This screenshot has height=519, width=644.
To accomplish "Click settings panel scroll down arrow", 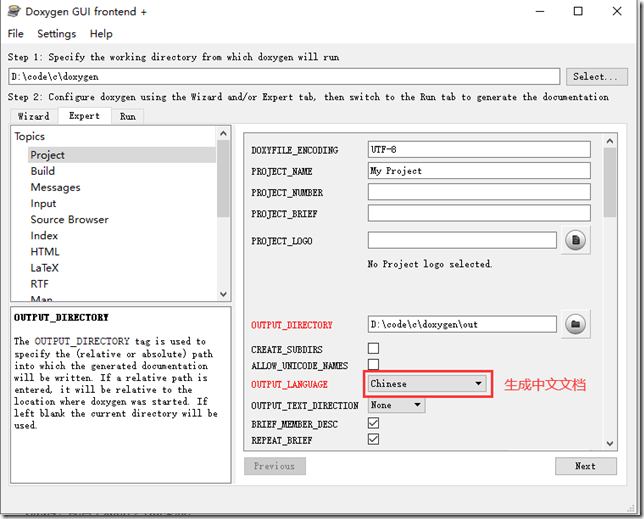I will coord(610,443).
